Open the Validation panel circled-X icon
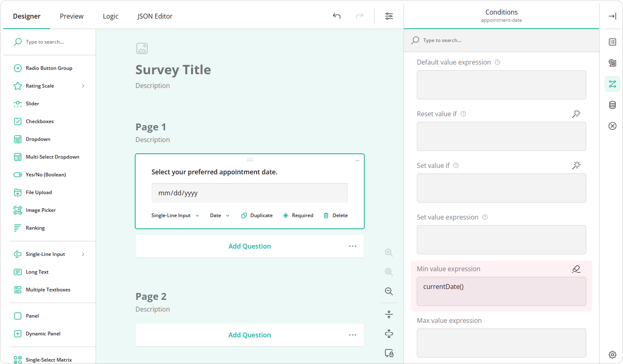The image size is (623, 364). point(613,126)
